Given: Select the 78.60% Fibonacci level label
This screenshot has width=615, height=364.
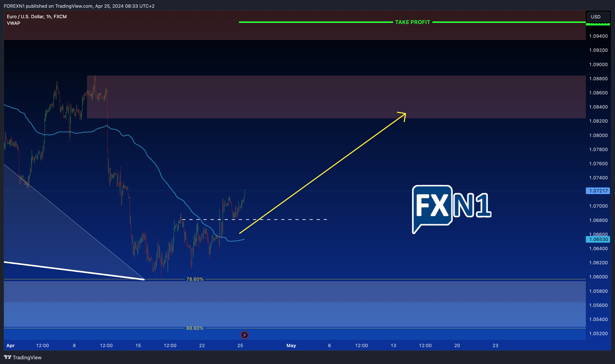Looking at the screenshot, I should (x=195, y=279).
